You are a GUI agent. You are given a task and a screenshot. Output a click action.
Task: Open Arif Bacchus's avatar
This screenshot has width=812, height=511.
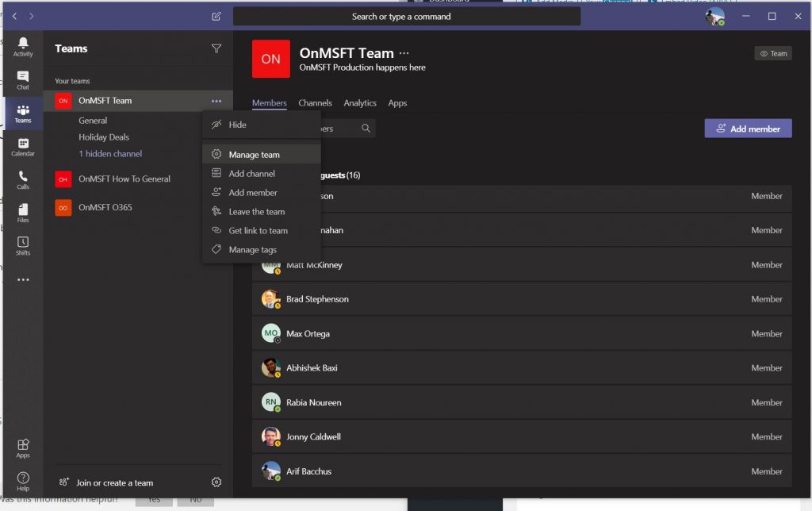pyautogui.click(x=271, y=471)
